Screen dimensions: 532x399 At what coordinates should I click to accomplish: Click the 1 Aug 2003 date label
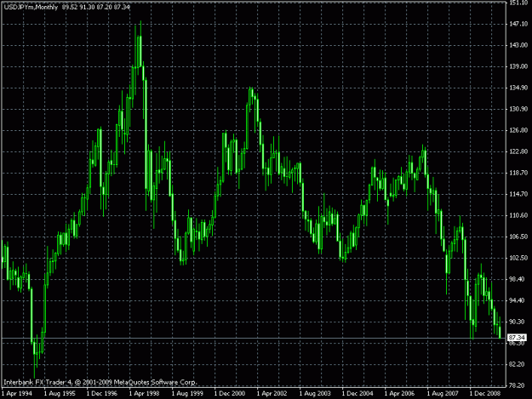coord(315,394)
